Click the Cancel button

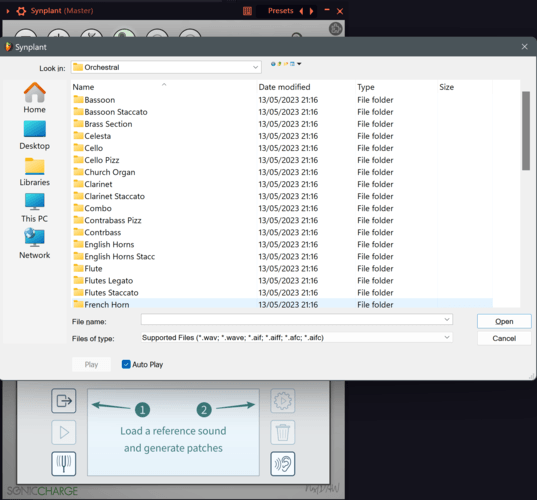504,338
